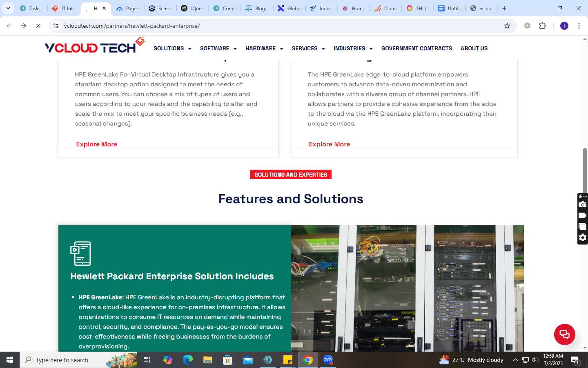Click Hewlett Packard Enterprise Solution Includes heading
The height and width of the screenshot is (368, 588).
pos(172,276)
